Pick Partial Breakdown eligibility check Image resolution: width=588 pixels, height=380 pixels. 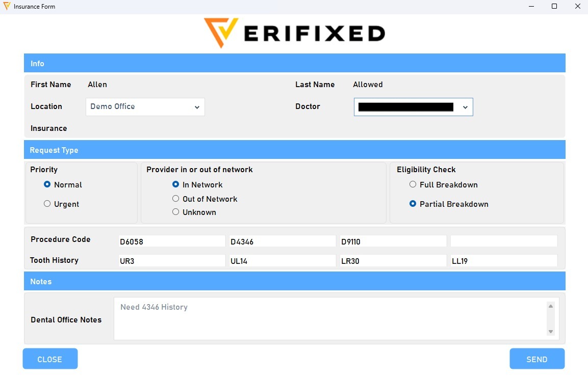click(x=413, y=204)
